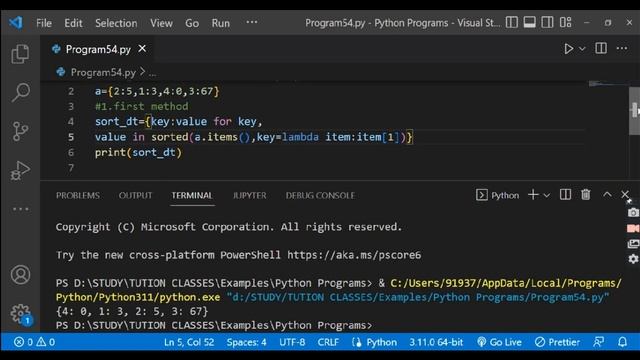Create a new terminal with plus icon
Screen dimensions: 640x360
533,195
